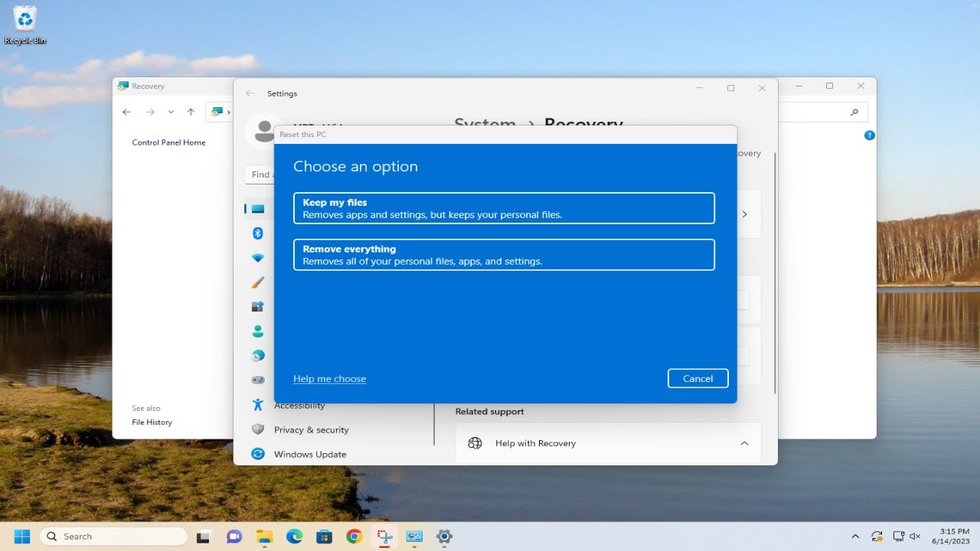Image resolution: width=980 pixels, height=551 pixels.
Task: Click the taskbar Search box
Action: (x=113, y=536)
